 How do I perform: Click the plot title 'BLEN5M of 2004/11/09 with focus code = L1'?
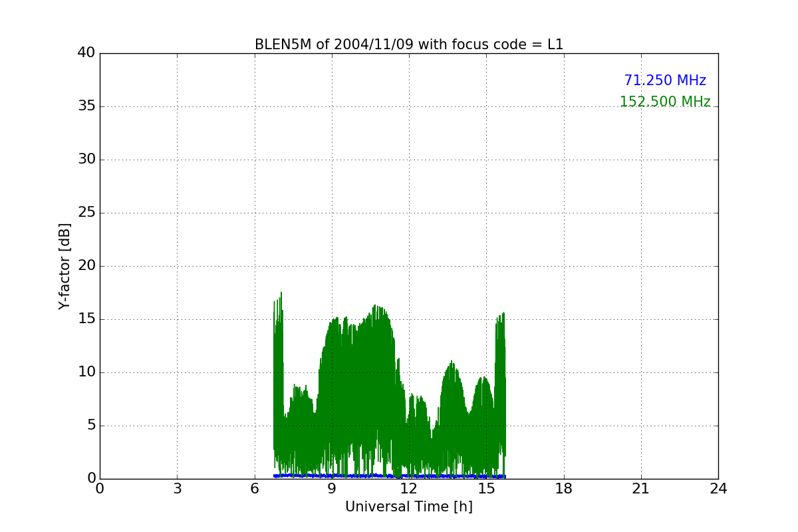pyautogui.click(x=409, y=45)
